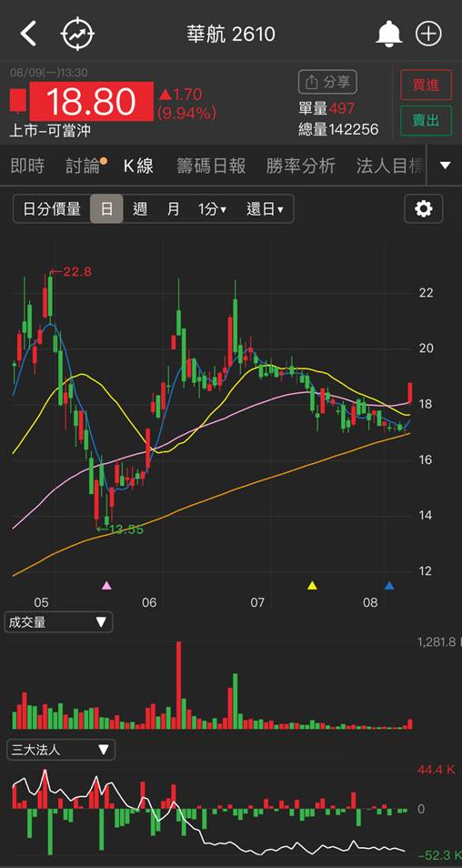
Task: Open the 籌碼日報 tab
Action: pyautogui.click(x=211, y=165)
